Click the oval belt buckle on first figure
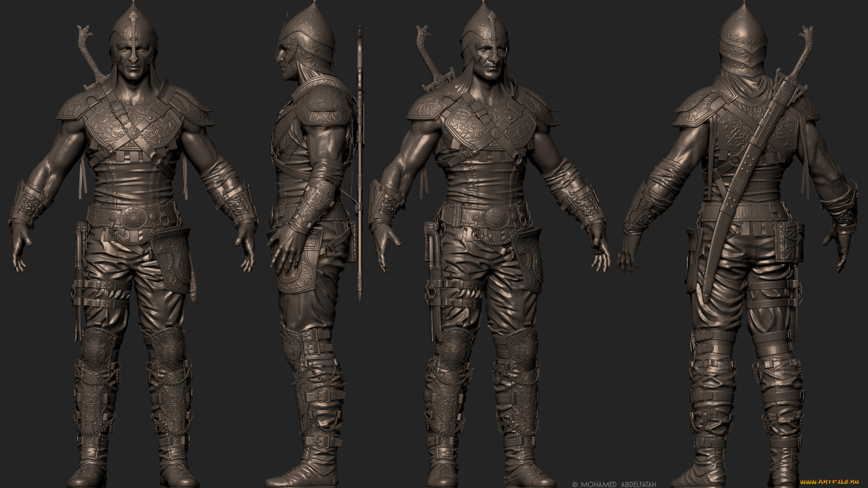The width and height of the screenshot is (868, 488). pyautogui.click(x=132, y=219)
